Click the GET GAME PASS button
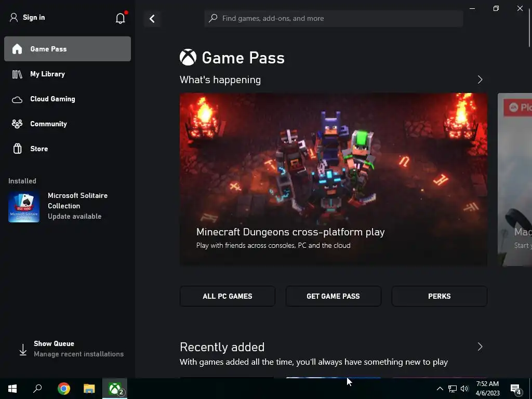The height and width of the screenshot is (399, 532). (333, 296)
